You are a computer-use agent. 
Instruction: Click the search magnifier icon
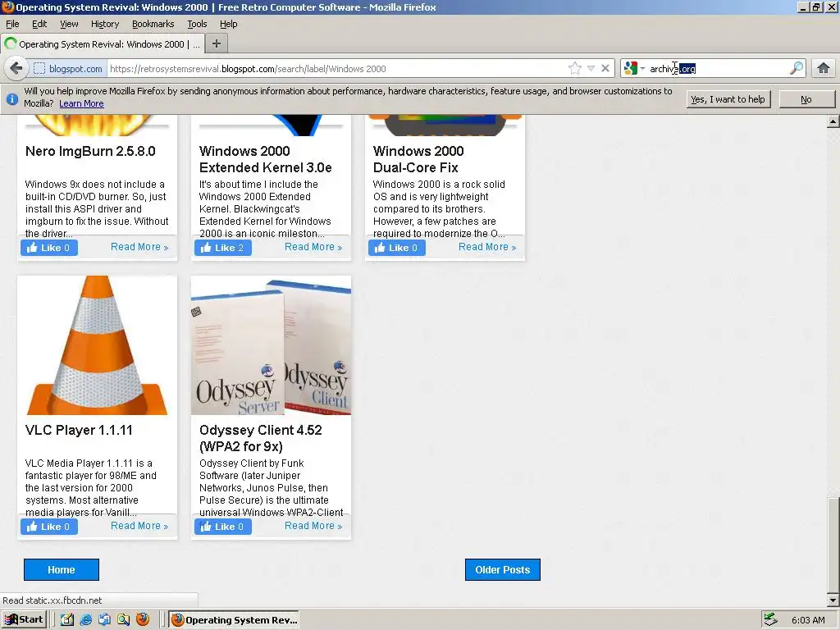coord(797,68)
